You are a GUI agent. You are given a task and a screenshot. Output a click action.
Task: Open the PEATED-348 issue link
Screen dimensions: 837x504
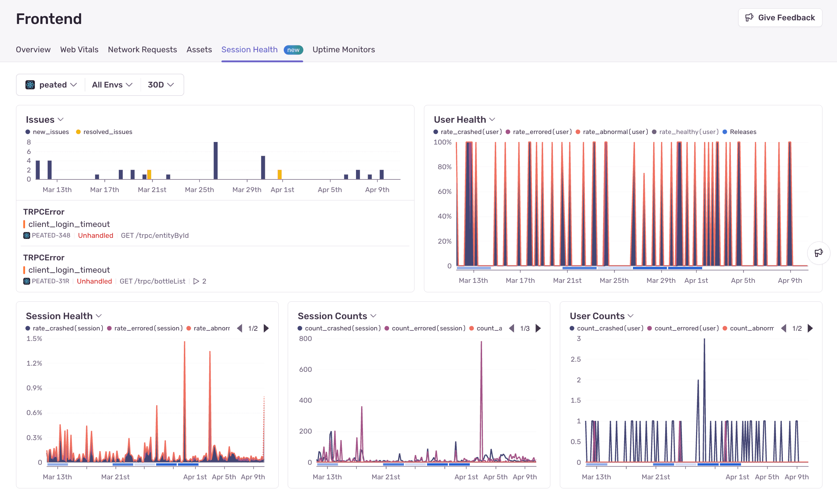click(x=51, y=235)
